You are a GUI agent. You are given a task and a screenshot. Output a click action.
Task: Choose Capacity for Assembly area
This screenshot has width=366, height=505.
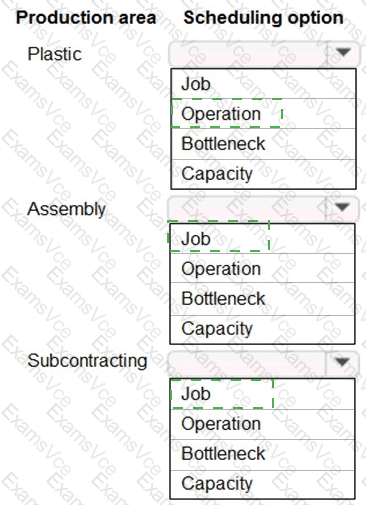(262, 329)
